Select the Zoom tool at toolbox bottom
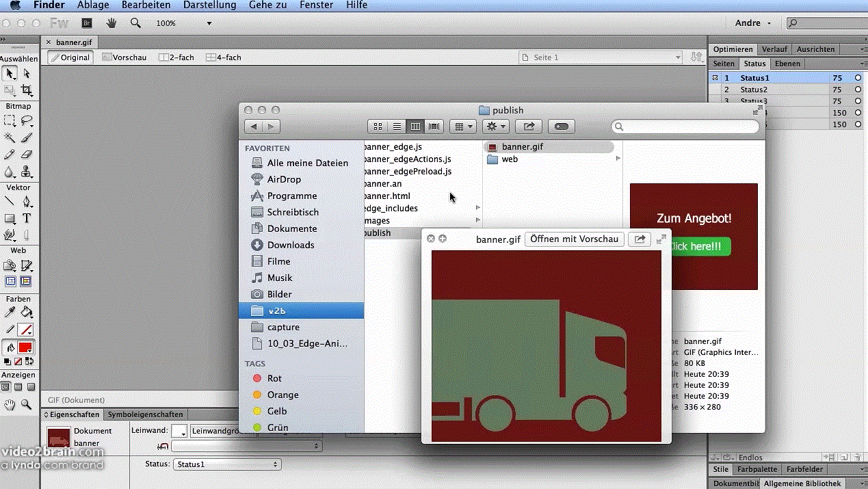The width and height of the screenshot is (868, 489). coord(27,404)
